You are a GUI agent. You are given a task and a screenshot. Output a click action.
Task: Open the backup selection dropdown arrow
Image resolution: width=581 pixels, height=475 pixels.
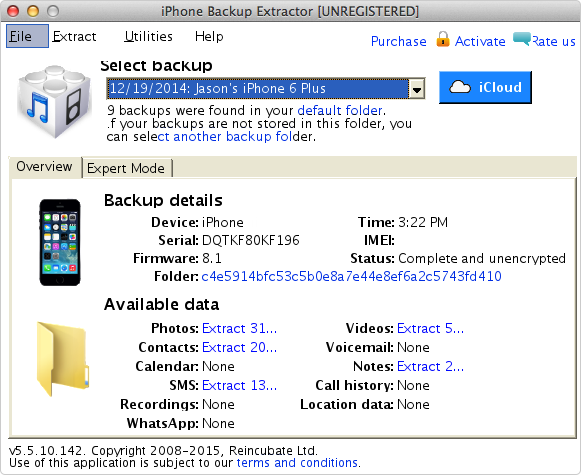pyautogui.click(x=417, y=89)
